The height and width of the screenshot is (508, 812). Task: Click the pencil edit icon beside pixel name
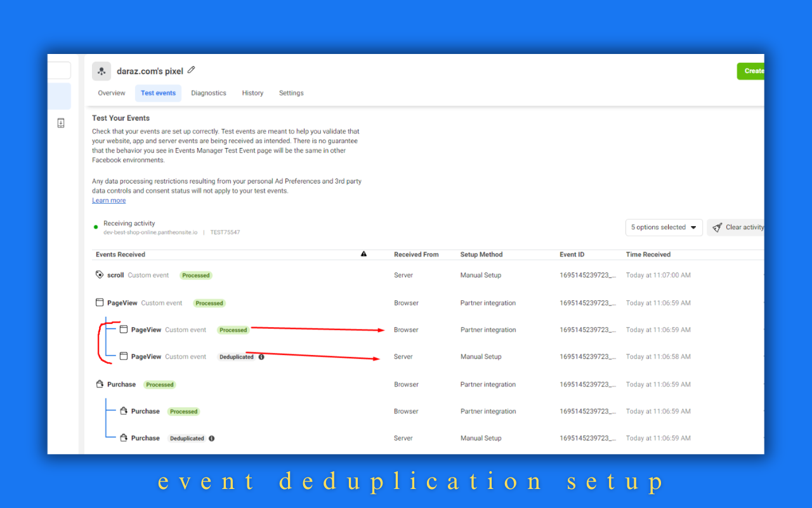pos(192,70)
